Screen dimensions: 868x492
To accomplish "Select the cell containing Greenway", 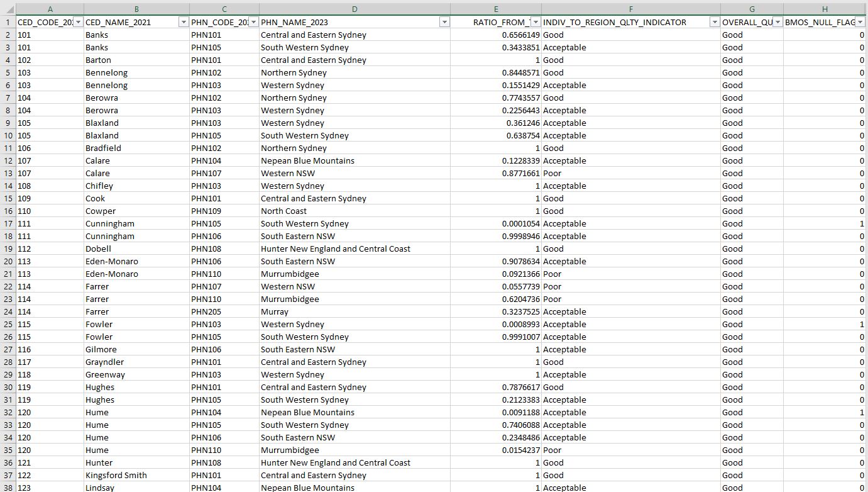I will click(136, 374).
